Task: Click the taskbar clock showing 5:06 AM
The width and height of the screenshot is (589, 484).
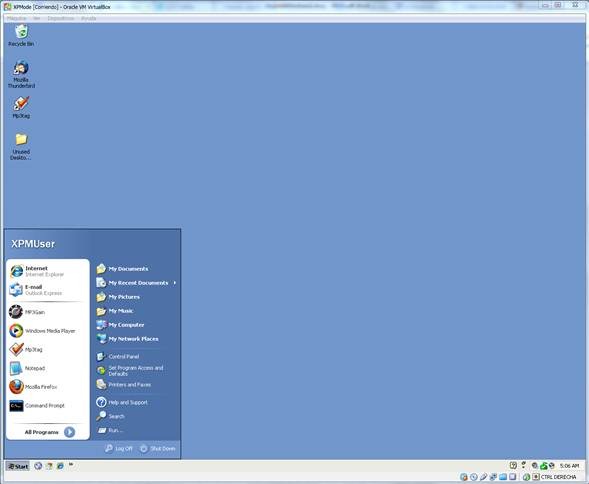Action: tap(569, 466)
